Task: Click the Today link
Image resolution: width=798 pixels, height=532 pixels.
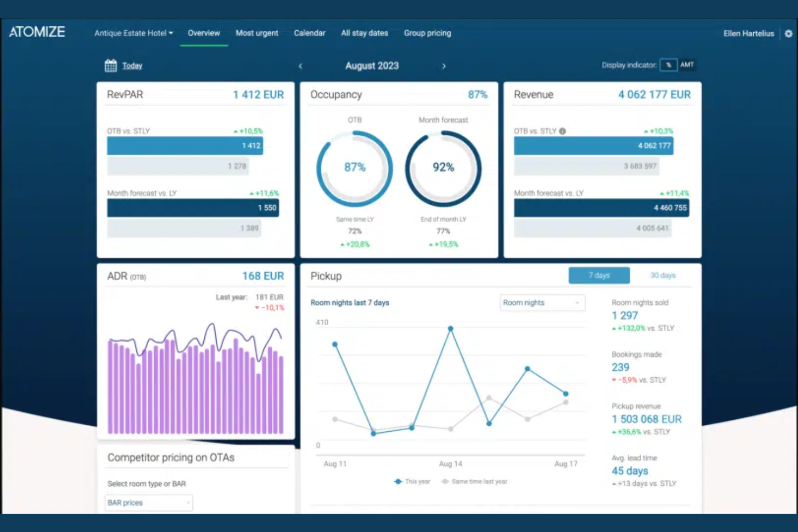Action: click(132, 65)
